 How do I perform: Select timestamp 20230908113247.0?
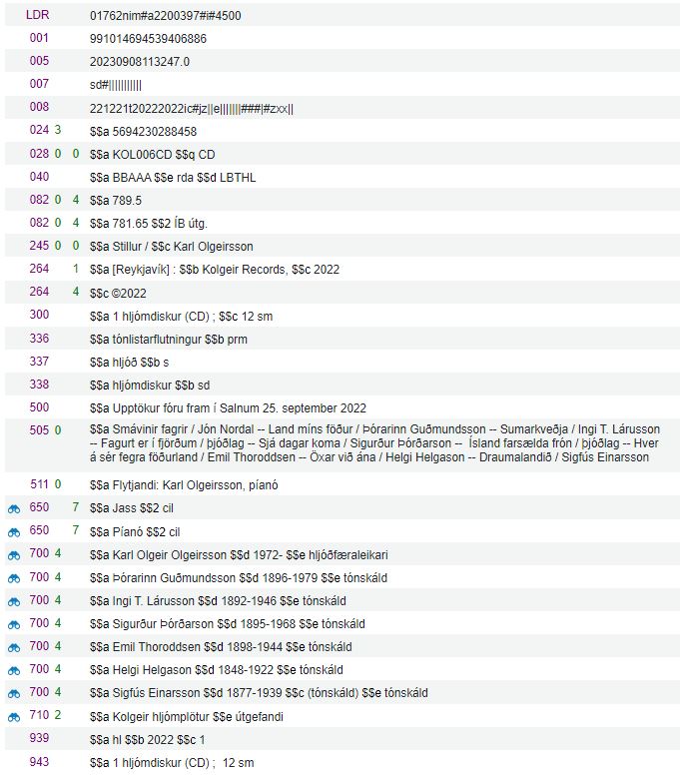140,62
